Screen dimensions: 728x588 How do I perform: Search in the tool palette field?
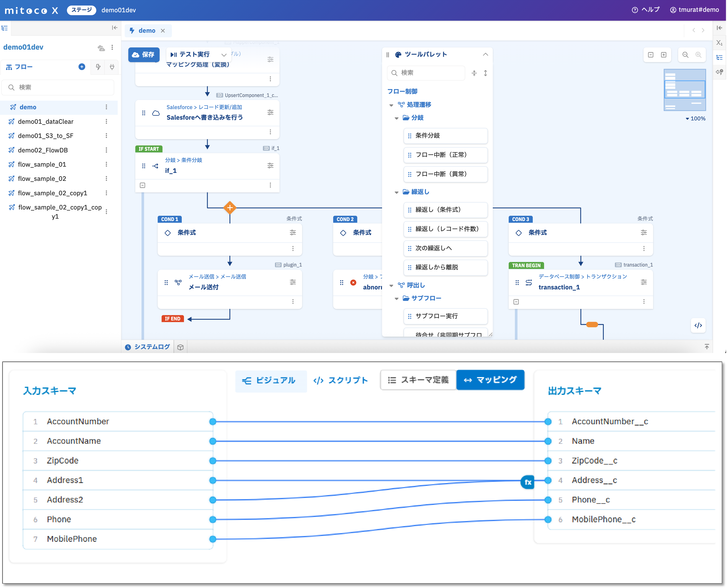coord(426,73)
